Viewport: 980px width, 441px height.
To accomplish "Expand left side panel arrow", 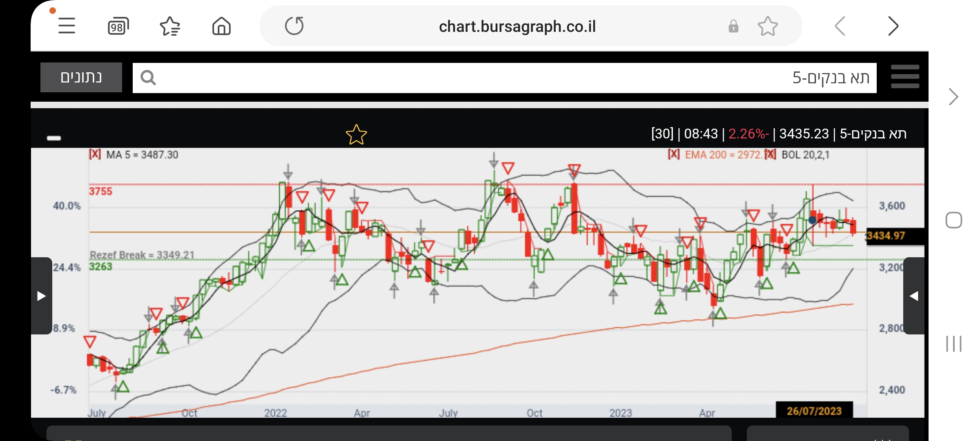I will [x=41, y=296].
